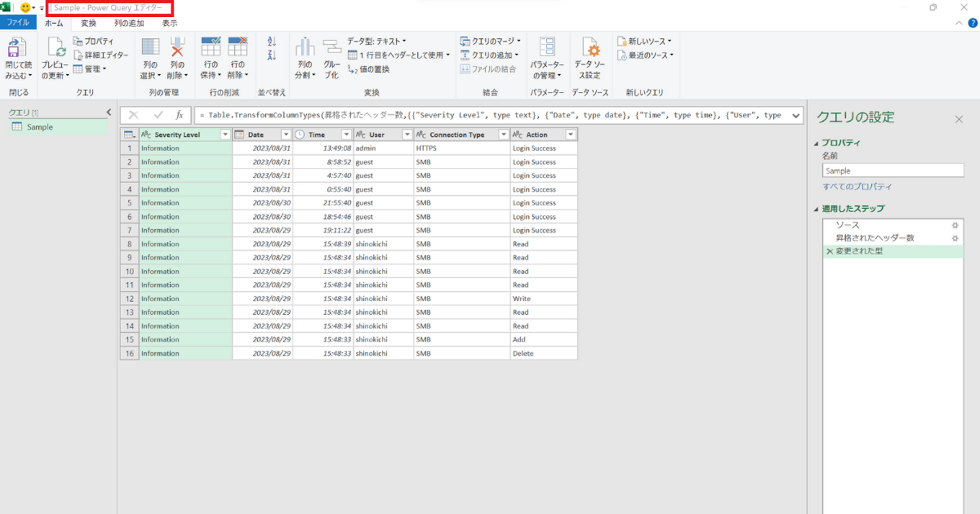Screen dimensions: 980x514
Task: Open the Severity Level column filter dropdown
Action: click(x=225, y=135)
